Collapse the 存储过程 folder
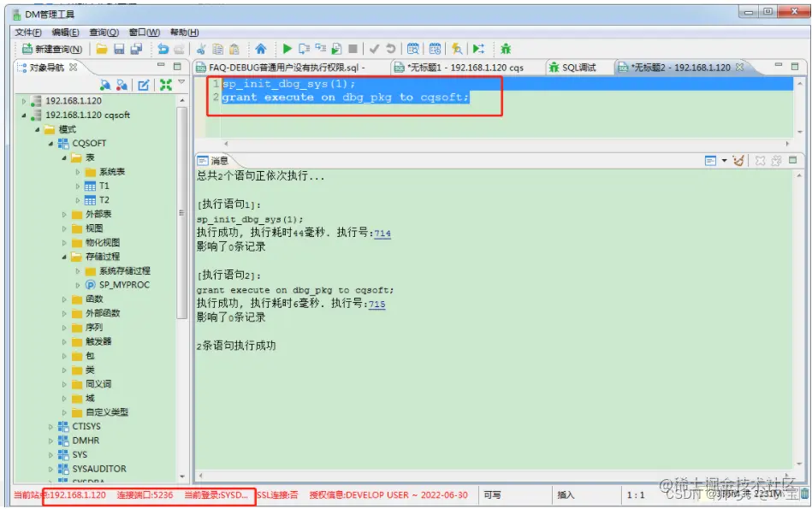 click(x=64, y=257)
